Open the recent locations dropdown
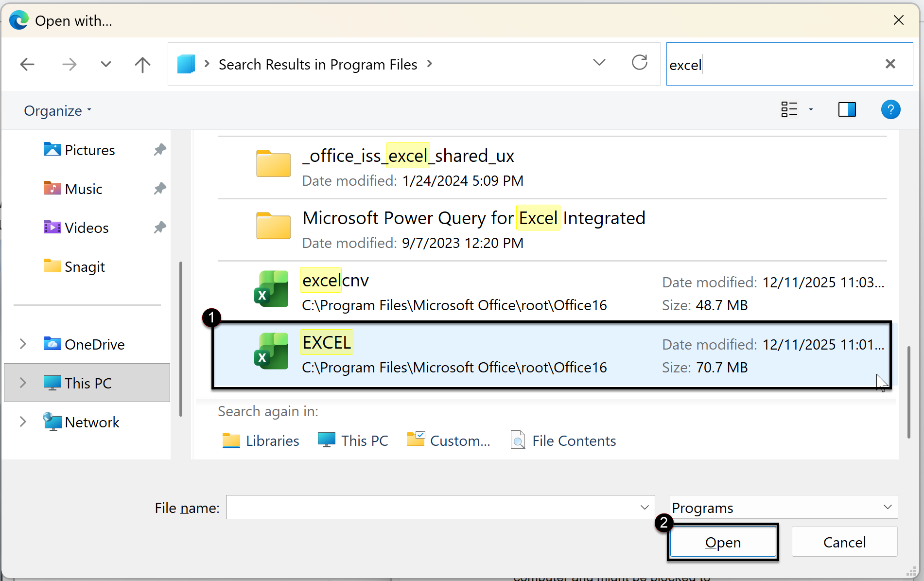This screenshot has width=924, height=581. (106, 64)
